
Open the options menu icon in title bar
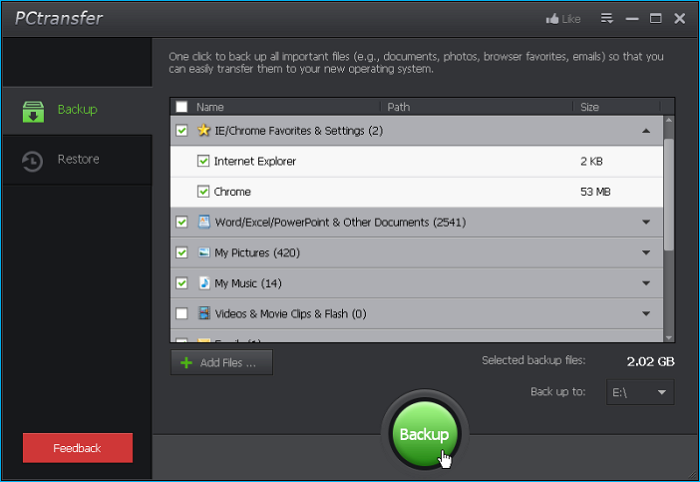[x=606, y=19]
